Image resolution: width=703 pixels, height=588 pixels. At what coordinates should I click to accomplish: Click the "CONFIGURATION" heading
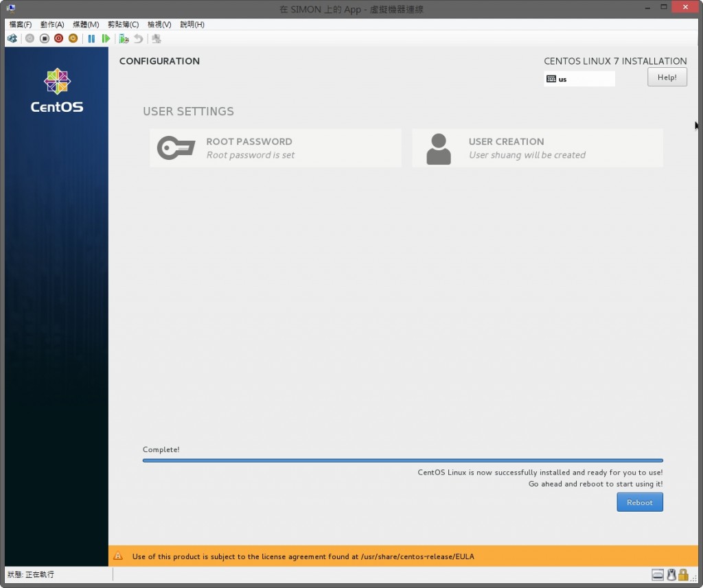(159, 61)
